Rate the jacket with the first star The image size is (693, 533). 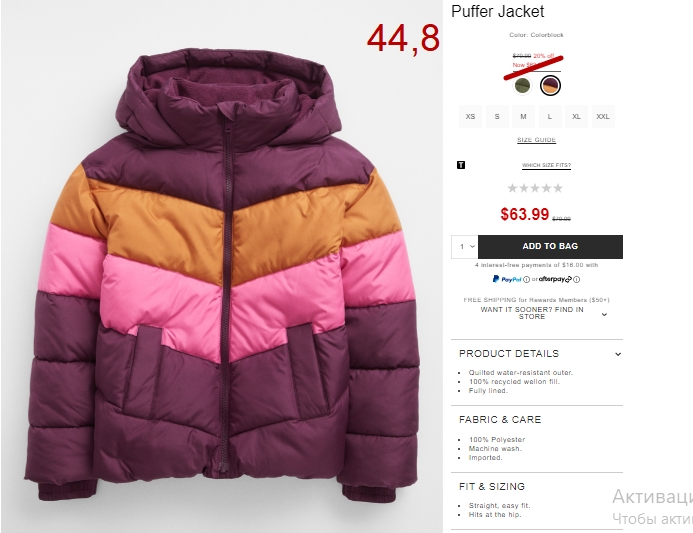point(512,188)
